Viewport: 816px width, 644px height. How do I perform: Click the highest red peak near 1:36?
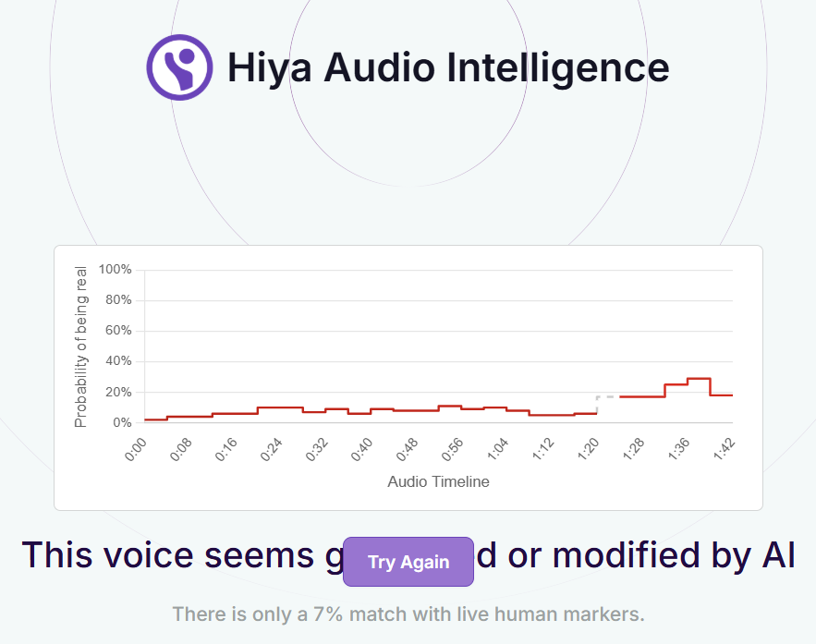(x=699, y=379)
